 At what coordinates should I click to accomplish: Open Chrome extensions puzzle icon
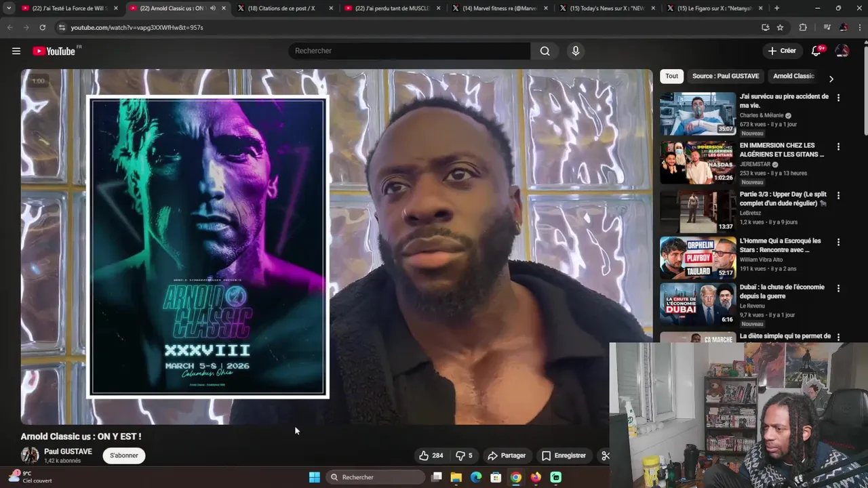coord(803,27)
